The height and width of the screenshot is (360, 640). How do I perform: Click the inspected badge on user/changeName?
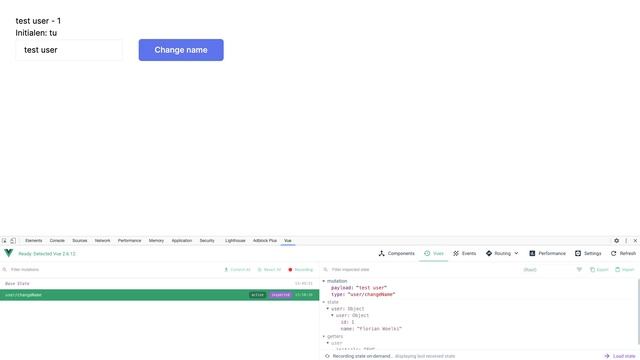280,295
